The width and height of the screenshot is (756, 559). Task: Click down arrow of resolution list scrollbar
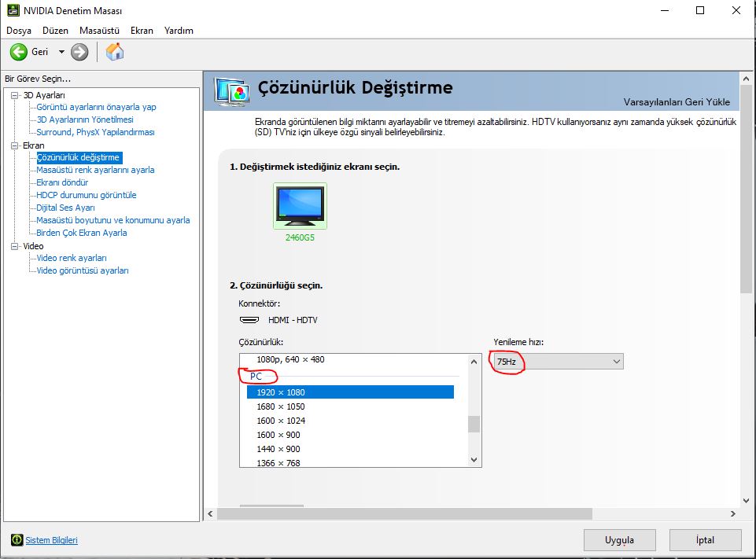click(x=474, y=460)
